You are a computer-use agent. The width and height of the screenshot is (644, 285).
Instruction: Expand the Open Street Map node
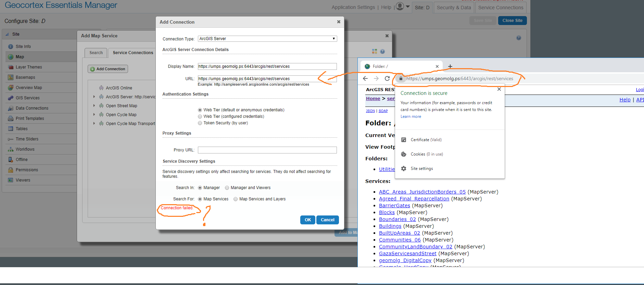94,106
